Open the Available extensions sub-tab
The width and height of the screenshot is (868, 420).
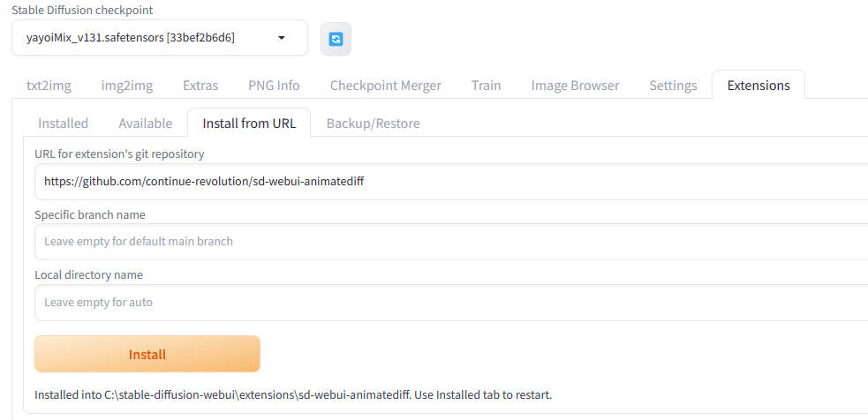(145, 124)
